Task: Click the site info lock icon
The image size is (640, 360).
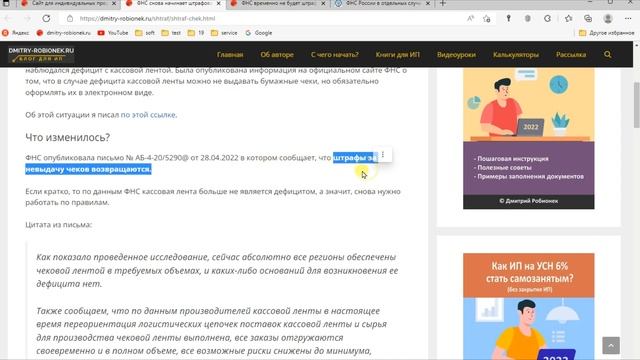Action: pyautogui.click(x=70, y=18)
